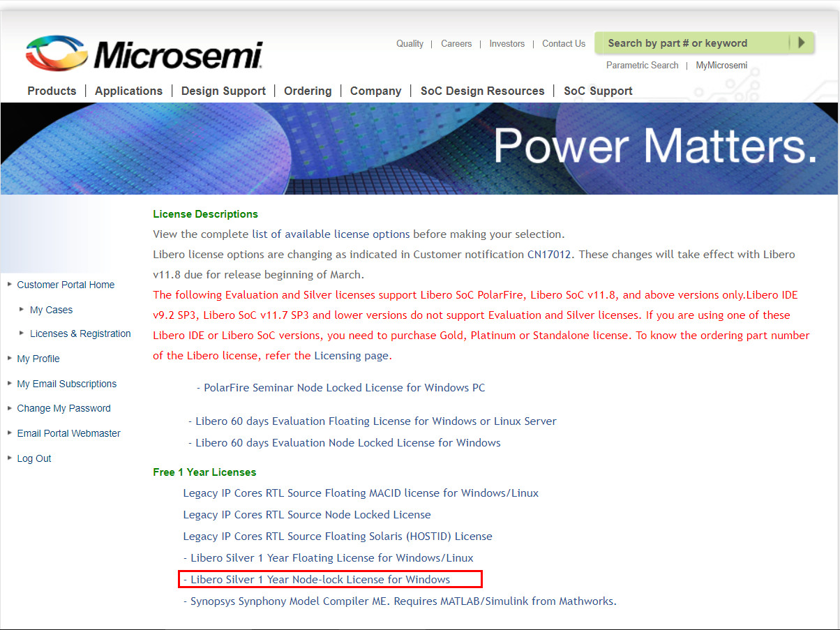Screen dimensions: 840x630
Task: Click the arrow beside Log Out
Action: click(x=10, y=458)
